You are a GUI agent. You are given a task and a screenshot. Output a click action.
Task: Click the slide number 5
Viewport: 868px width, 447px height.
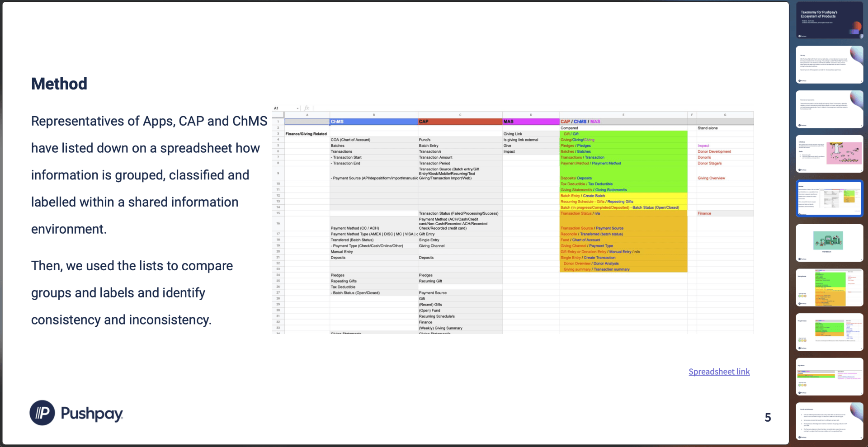click(x=768, y=417)
